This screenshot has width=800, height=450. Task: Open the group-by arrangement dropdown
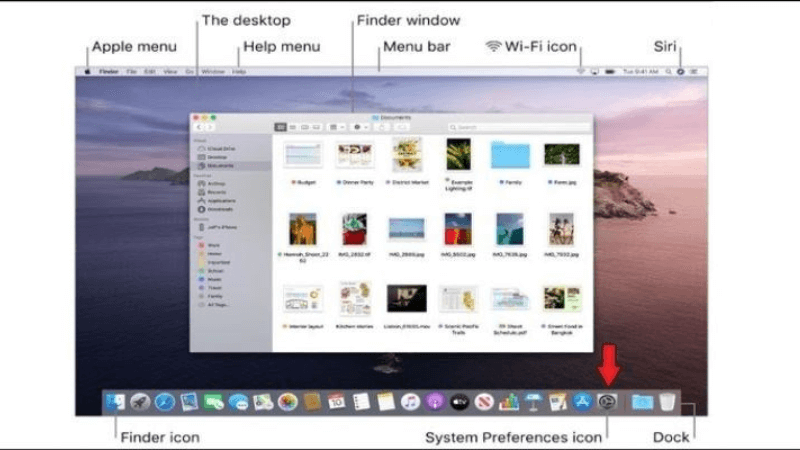336,128
